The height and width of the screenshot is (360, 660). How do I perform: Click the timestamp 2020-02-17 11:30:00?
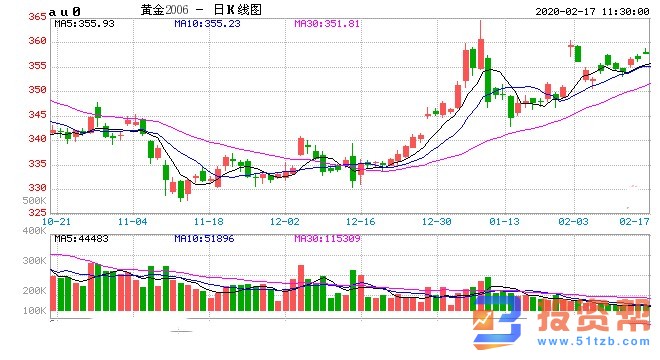(592, 11)
